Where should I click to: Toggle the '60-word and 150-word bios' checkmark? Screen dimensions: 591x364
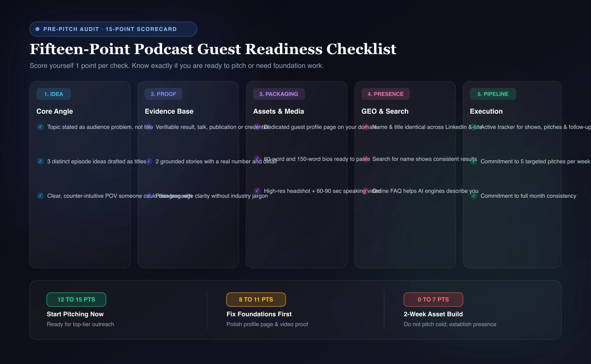coord(257,159)
